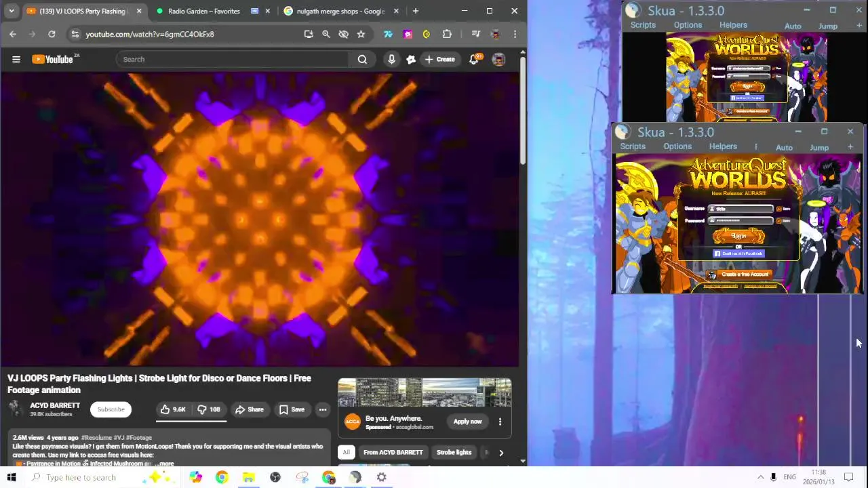Click the zoom magnifier icon in address bar

(326, 34)
